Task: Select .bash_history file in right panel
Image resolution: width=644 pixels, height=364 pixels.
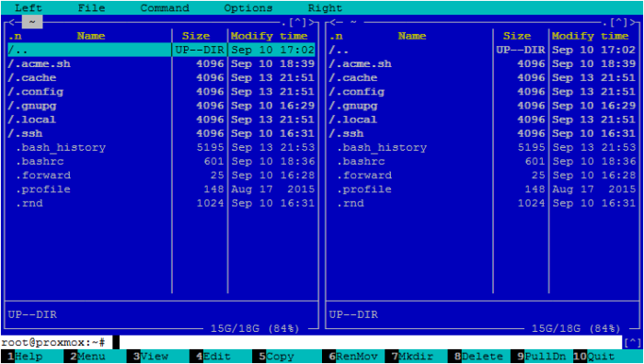Action: pyautogui.click(x=483, y=148)
